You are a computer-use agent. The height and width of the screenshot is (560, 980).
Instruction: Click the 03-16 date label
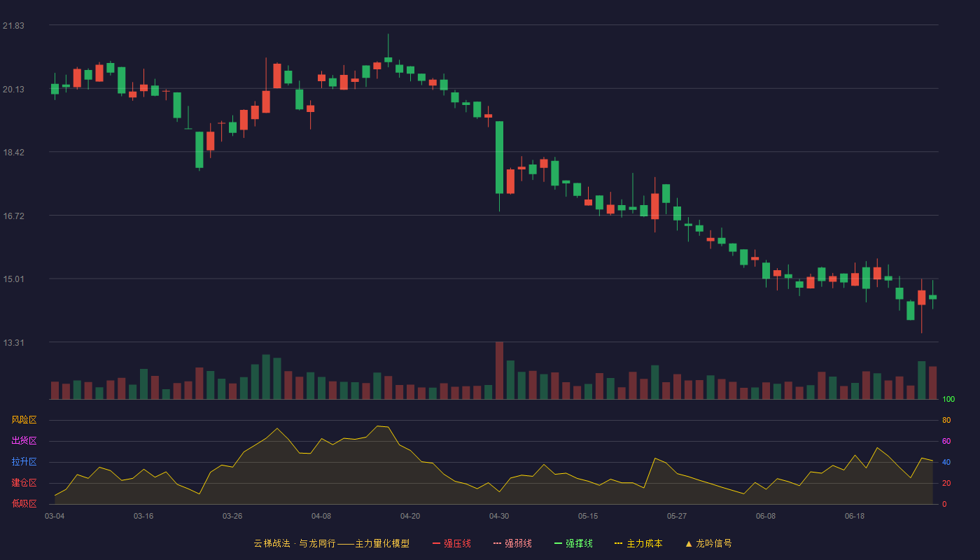pyautogui.click(x=143, y=516)
